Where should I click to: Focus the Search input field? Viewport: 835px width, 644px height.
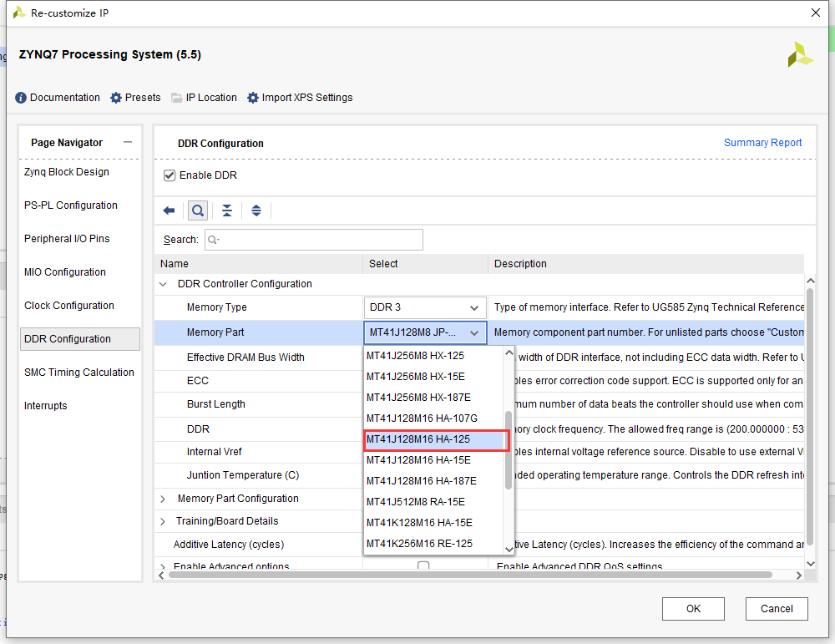(314, 240)
